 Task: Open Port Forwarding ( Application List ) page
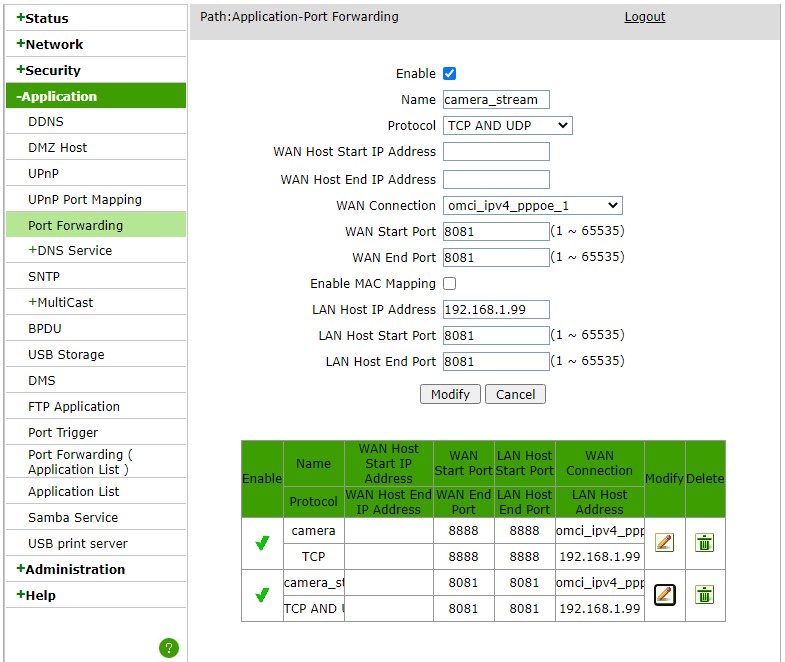tap(81, 462)
